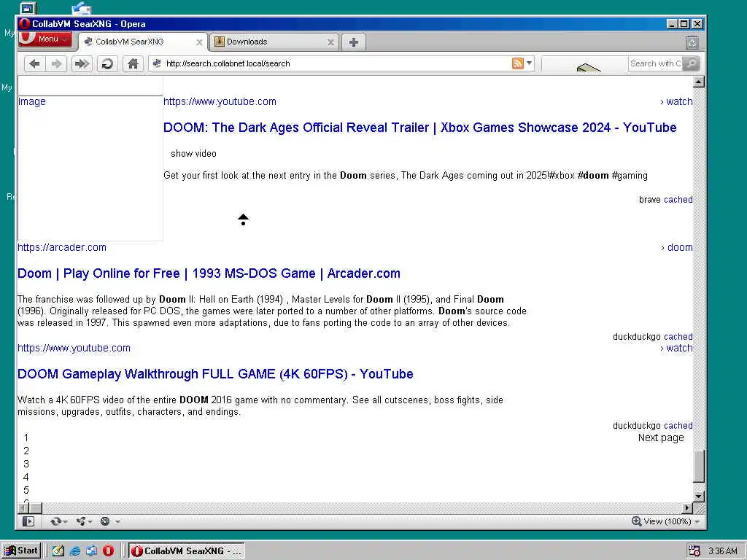The image size is (747, 560).
Task: Click CollabVM SearXNG taskbar button
Action: [x=187, y=551]
